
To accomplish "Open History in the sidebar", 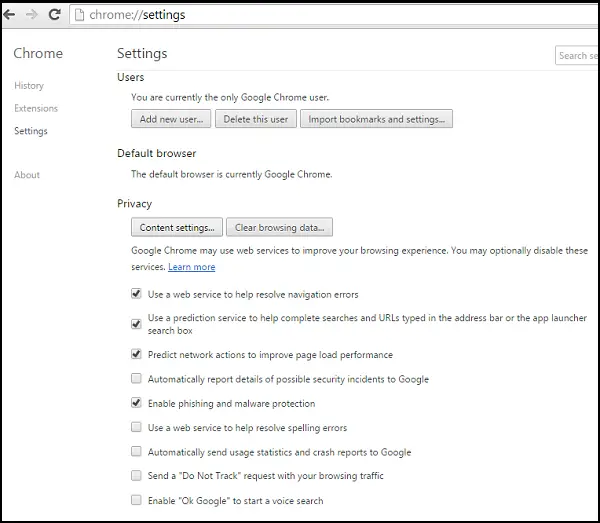I will (29, 86).
